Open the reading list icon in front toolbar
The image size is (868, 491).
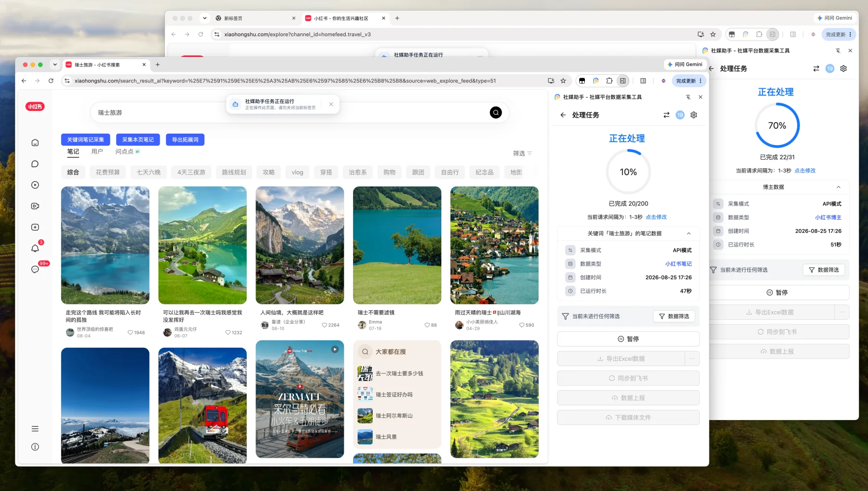[643, 81]
